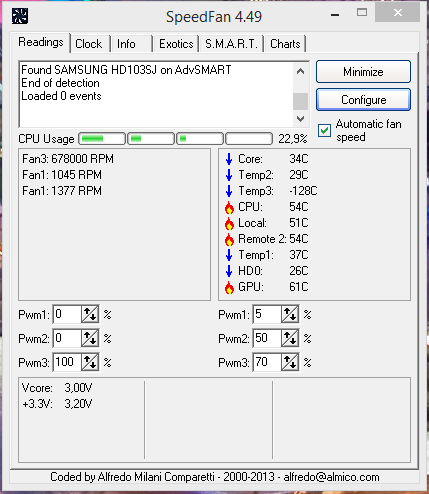Maximize the SpeedFan window

pyautogui.click(x=362, y=13)
